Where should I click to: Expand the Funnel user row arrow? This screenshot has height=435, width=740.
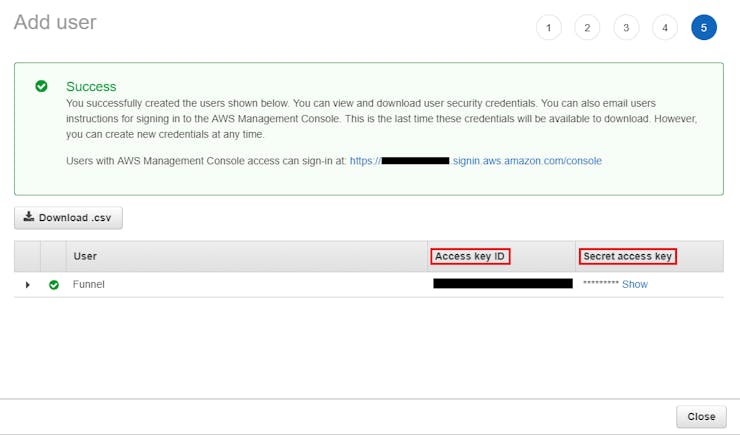pos(27,285)
